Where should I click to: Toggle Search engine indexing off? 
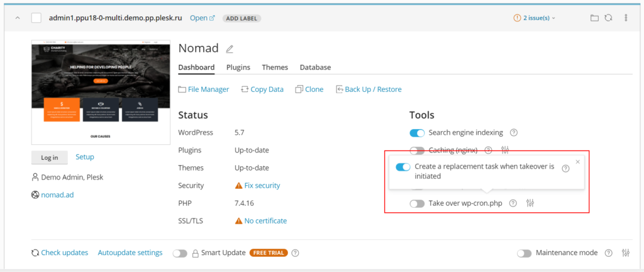tap(417, 133)
